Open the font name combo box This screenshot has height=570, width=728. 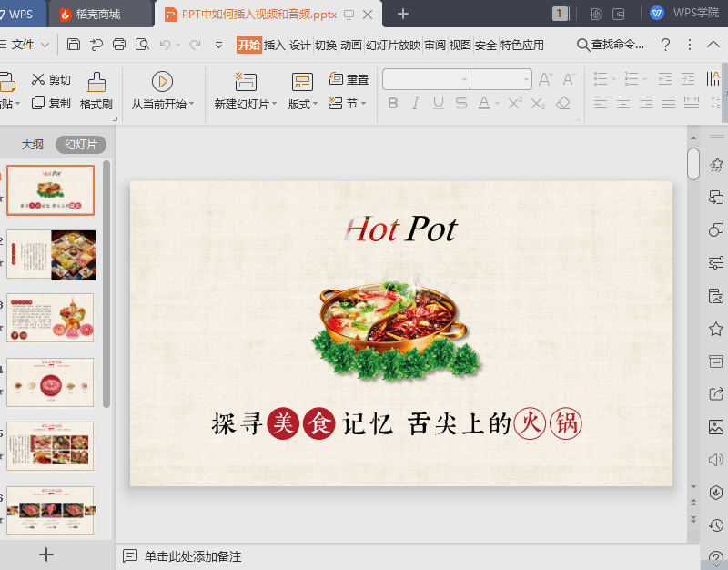pyautogui.click(x=426, y=79)
